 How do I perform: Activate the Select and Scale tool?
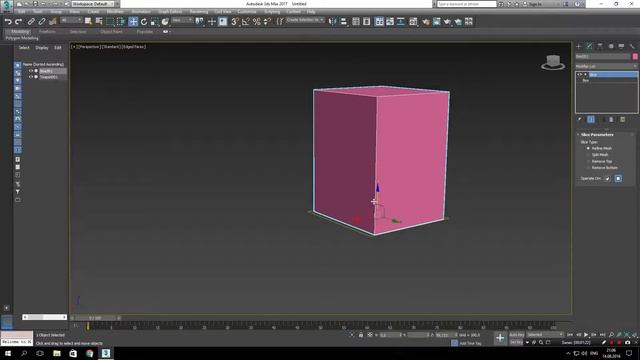tap(154, 22)
